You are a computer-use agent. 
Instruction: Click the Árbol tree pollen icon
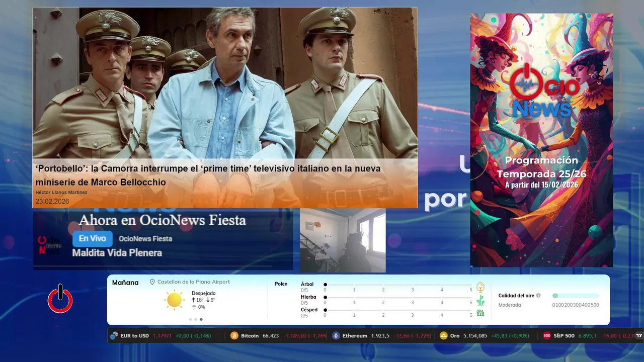pyautogui.click(x=480, y=287)
